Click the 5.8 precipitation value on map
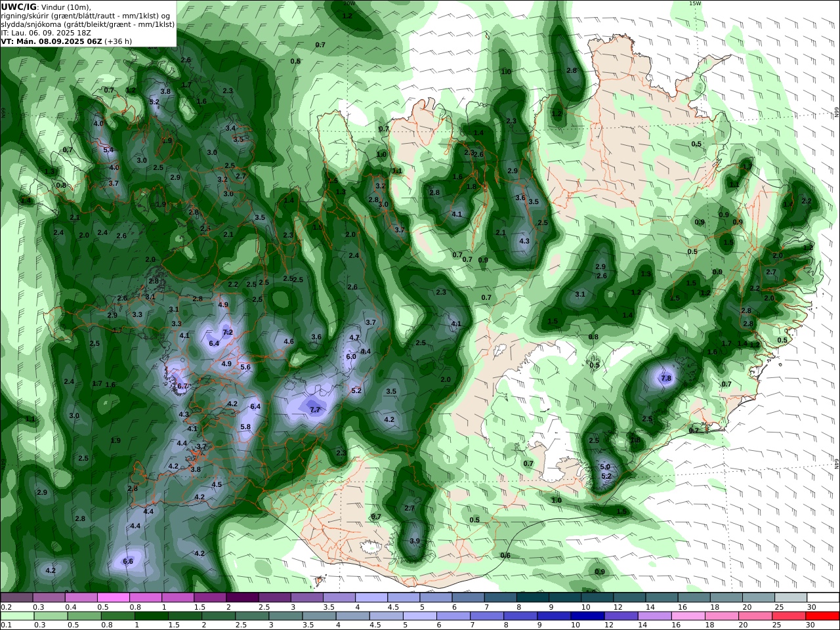The image size is (840, 630). click(x=246, y=427)
